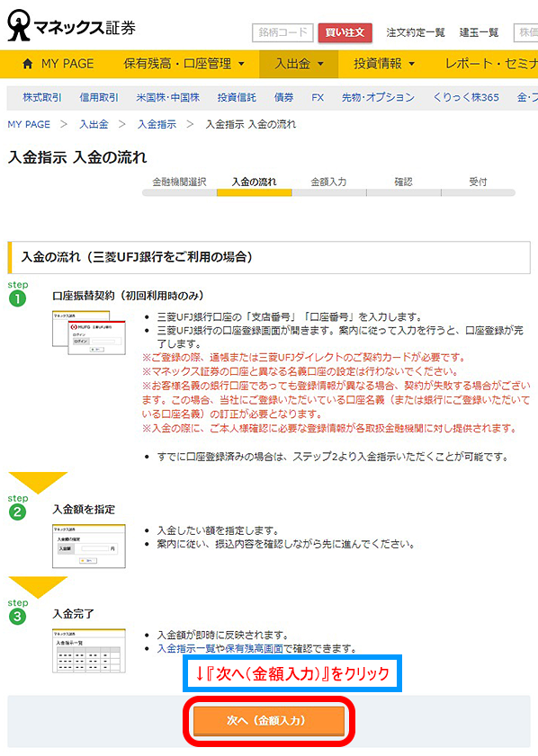Click the 入金額を指定 heading

[84, 510]
